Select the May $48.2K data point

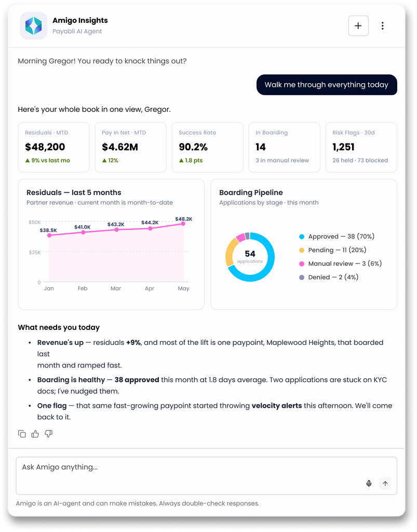click(183, 223)
